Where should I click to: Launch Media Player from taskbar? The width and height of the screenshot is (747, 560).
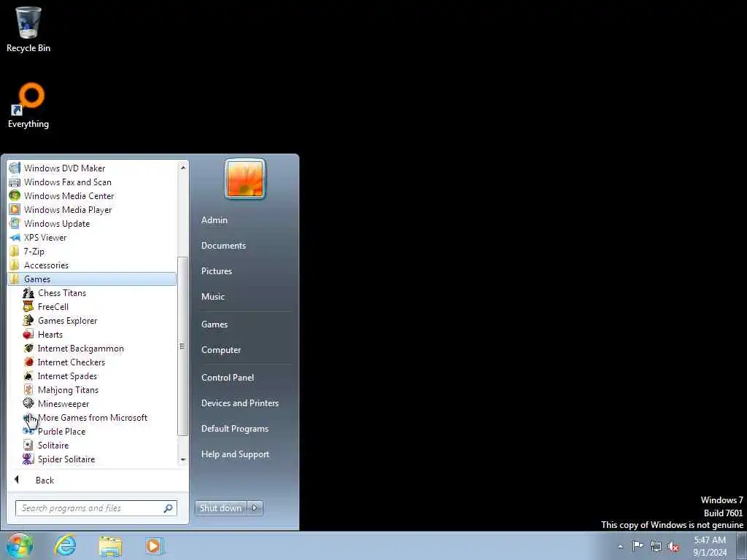(155, 546)
